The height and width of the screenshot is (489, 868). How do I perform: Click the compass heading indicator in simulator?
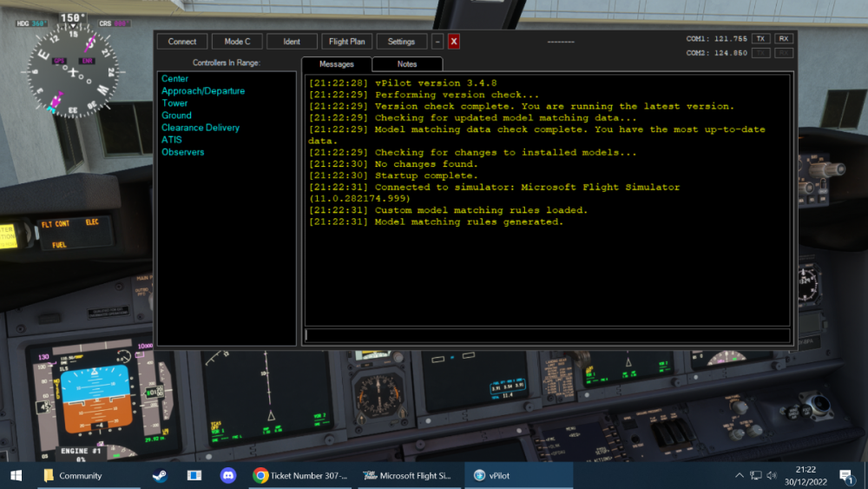73,72
